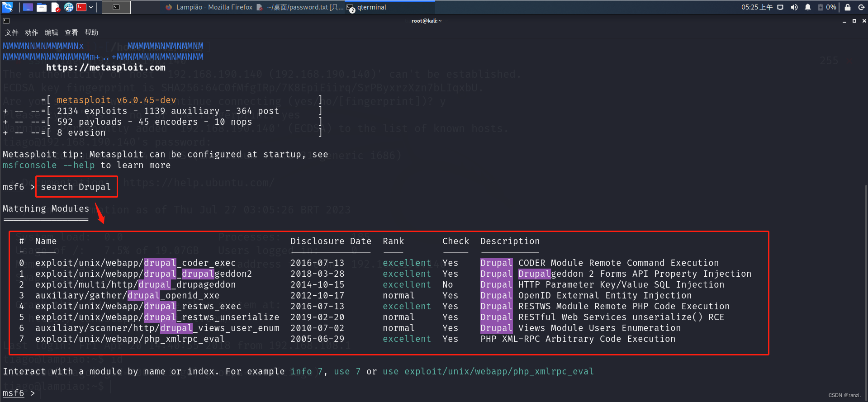The width and height of the screenshot is (868, 402).
Task: Click module drupal_coder_exec row name
Action: 136,263
